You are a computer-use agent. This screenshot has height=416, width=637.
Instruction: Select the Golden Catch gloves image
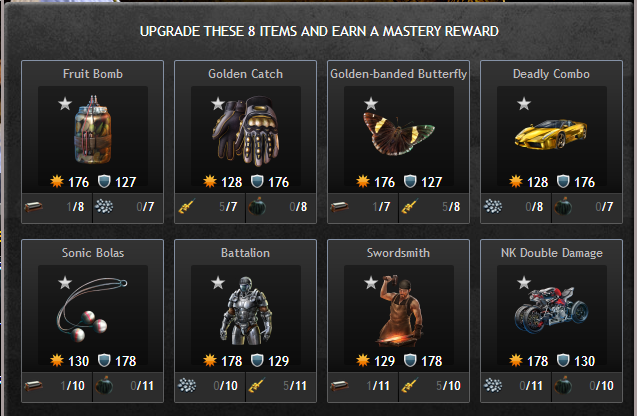(x=245, y=131)
